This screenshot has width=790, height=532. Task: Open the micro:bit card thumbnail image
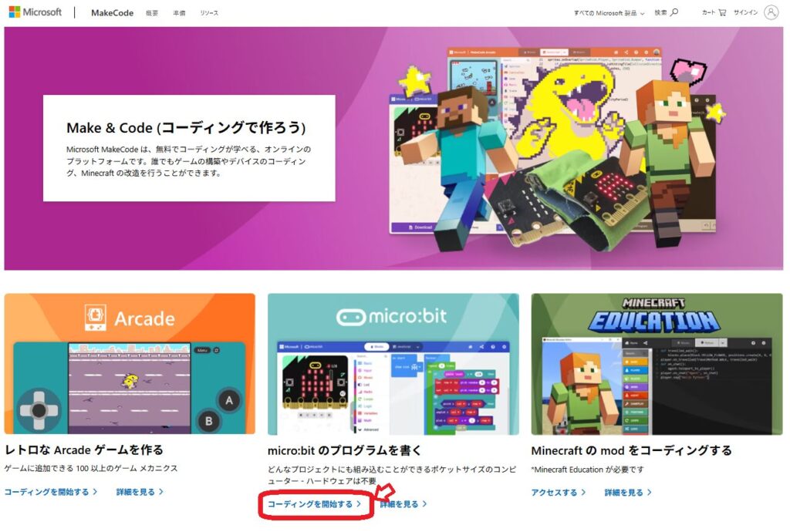393,364
